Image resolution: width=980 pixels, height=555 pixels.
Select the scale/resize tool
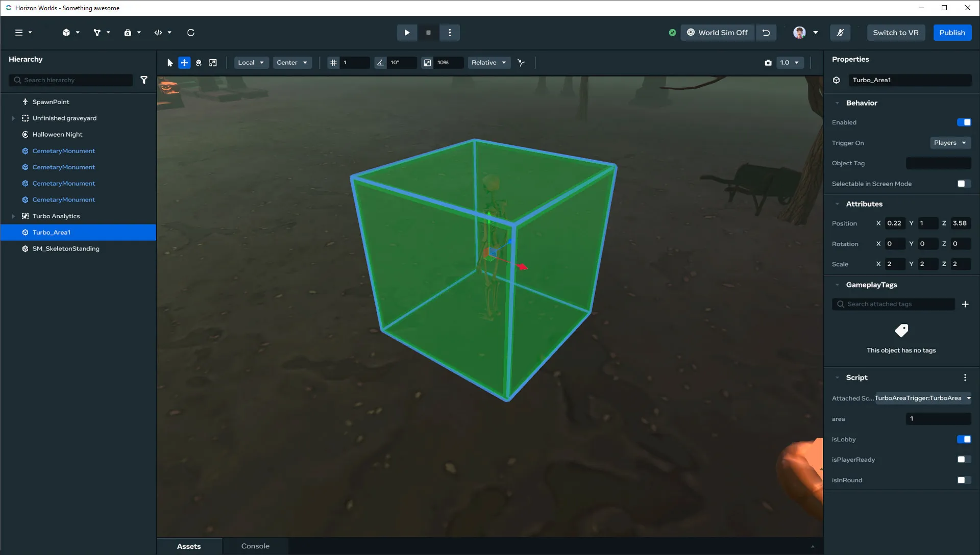[x=213, y=62]
